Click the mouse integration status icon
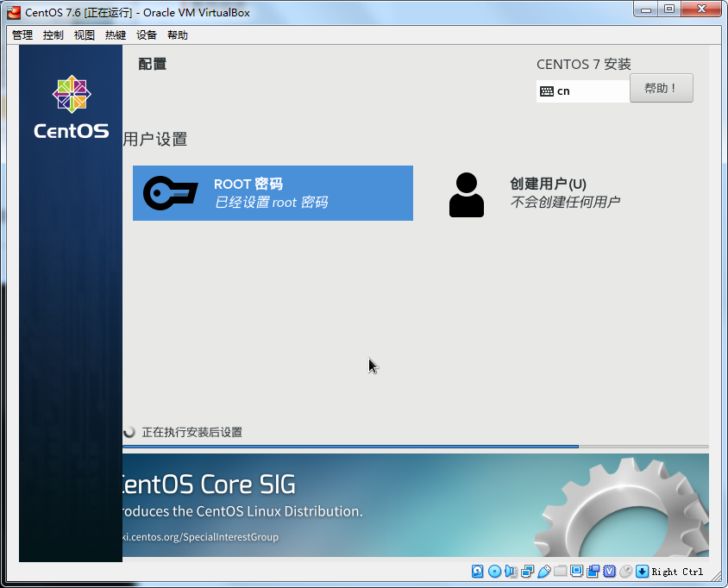Screen dimensions: 728x588 626,572
